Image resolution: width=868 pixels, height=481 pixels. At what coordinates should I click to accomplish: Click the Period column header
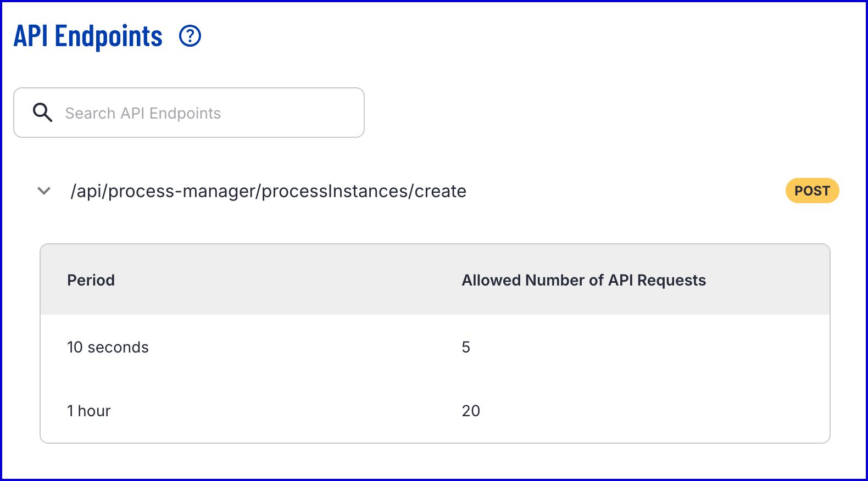(x=91, y=280)
